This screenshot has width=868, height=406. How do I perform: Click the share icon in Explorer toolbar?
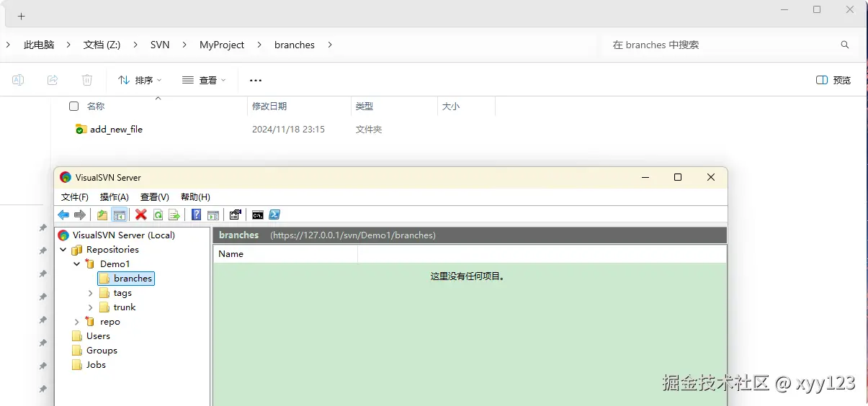(53, 80)
